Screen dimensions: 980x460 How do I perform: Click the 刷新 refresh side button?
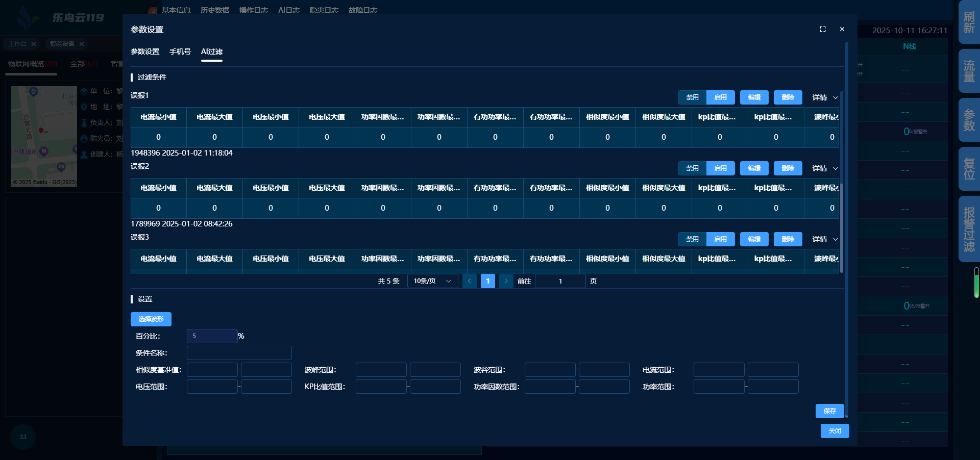(969, 23)
